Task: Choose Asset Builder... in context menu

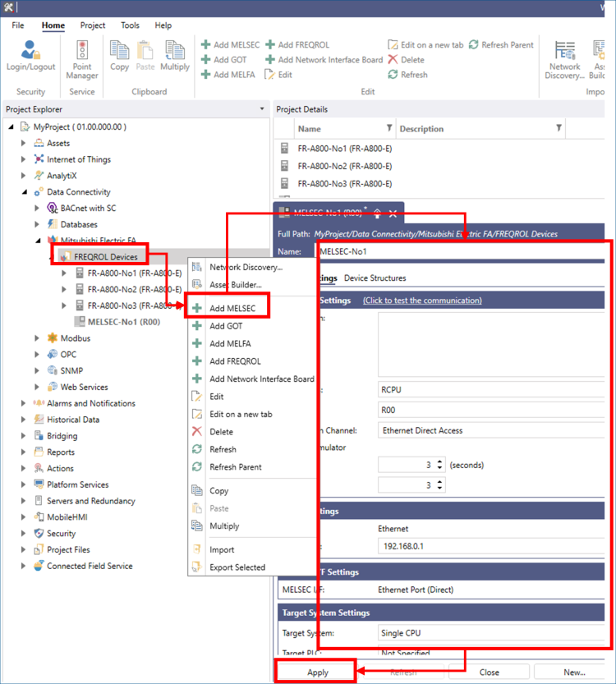Action: [236, 284]
